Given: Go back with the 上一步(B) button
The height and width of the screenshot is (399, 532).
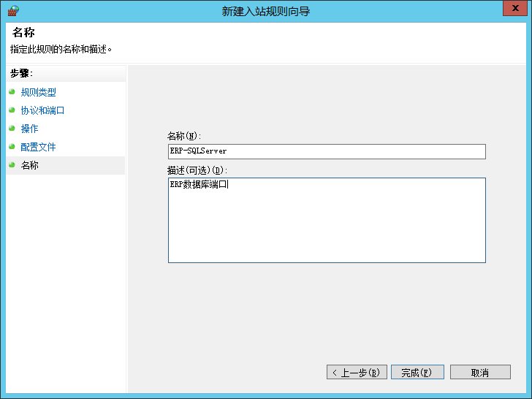Looking at the screenshot, I should click(x=356, y=373).
